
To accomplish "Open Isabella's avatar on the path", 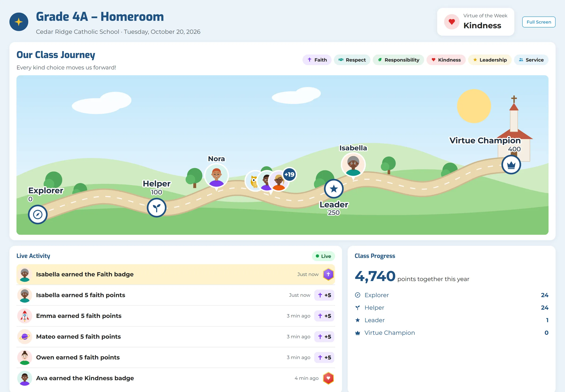I will click(x=353, y=165).
